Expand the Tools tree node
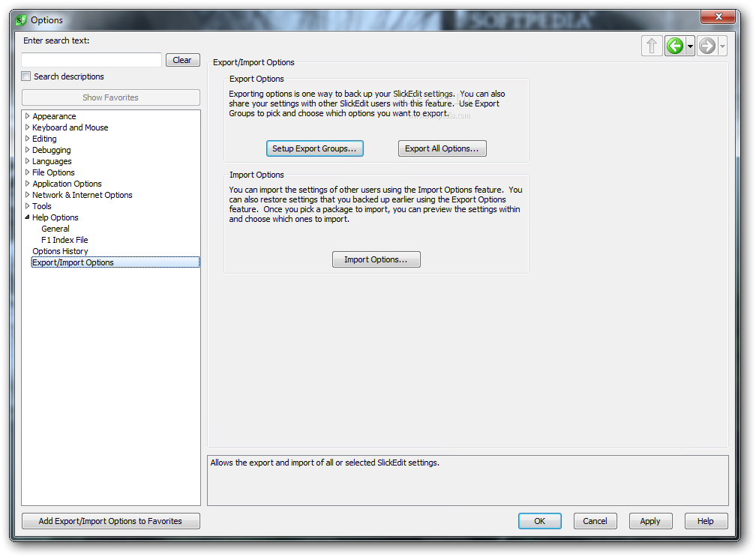The width and height of the screenshot is (756, 557). (28, 205)
